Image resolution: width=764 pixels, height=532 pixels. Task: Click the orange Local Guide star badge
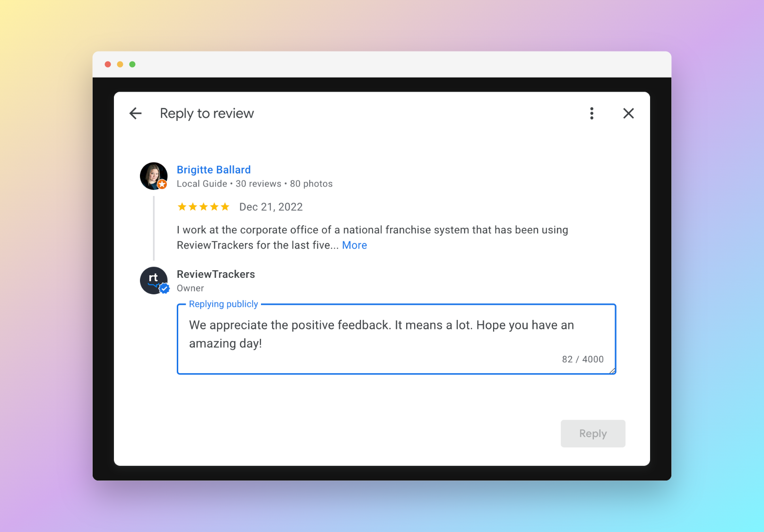[x=162, y=185]
